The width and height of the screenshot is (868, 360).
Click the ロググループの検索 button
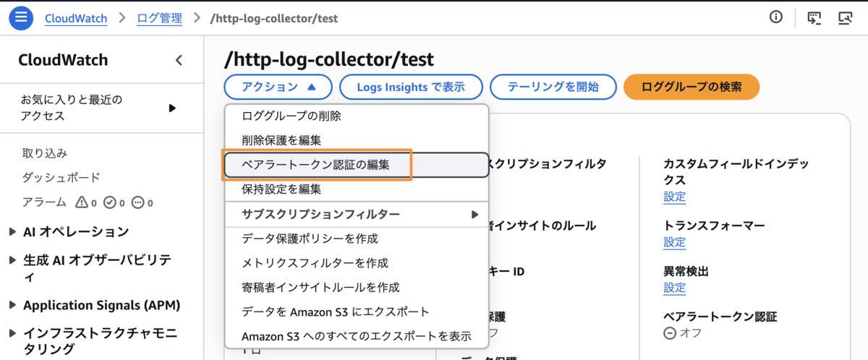pos(692,87)
